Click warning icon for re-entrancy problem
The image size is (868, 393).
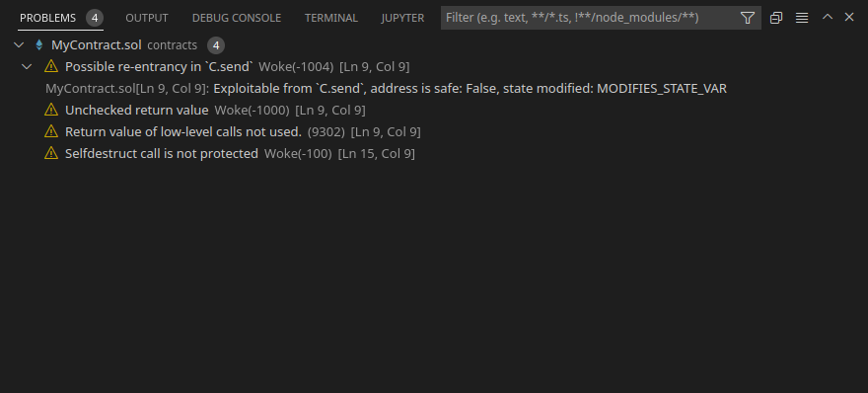tap(51, 66)
